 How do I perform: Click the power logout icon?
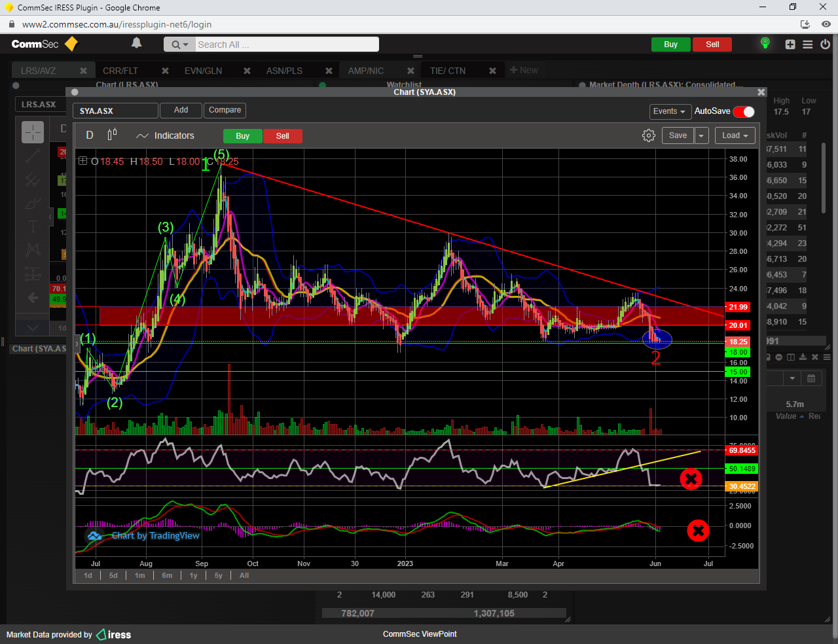(x=825, y=45)
